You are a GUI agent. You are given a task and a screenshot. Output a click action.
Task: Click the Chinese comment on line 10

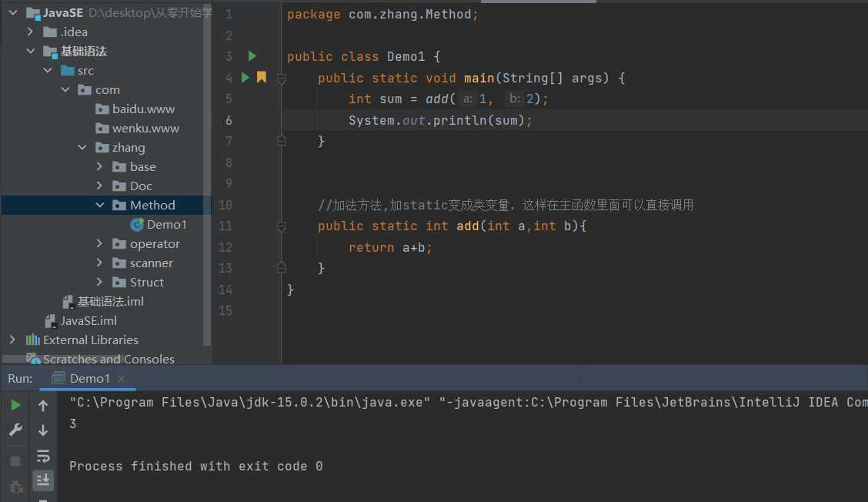click(x=506, y=205)
